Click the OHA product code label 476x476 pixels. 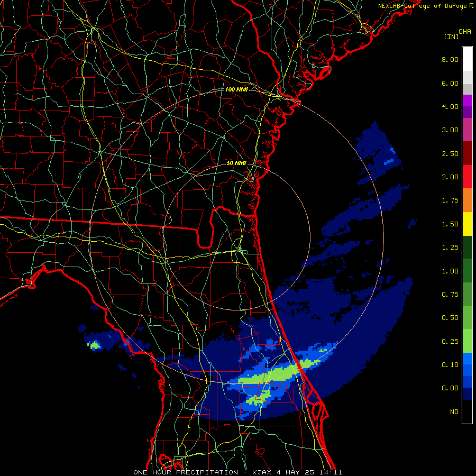tap(465, 32)
